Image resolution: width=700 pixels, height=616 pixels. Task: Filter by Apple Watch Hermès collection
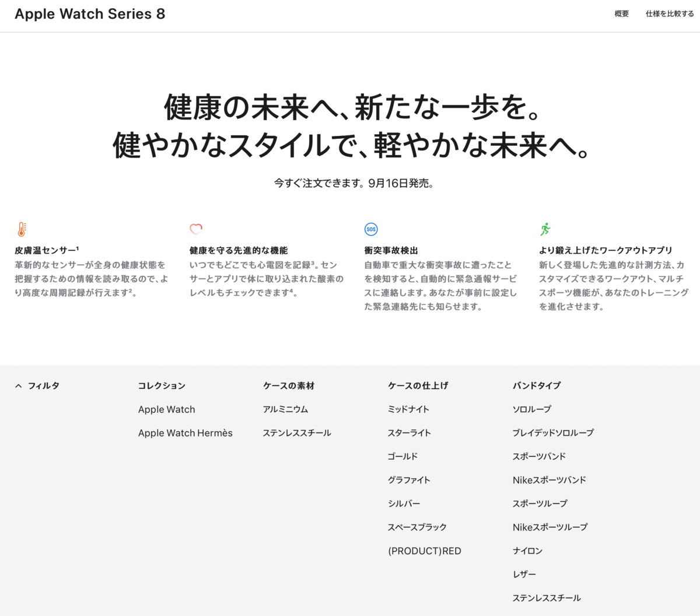point(185,433)
